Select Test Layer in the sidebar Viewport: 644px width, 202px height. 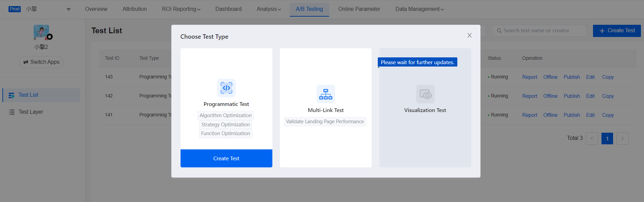41,112
